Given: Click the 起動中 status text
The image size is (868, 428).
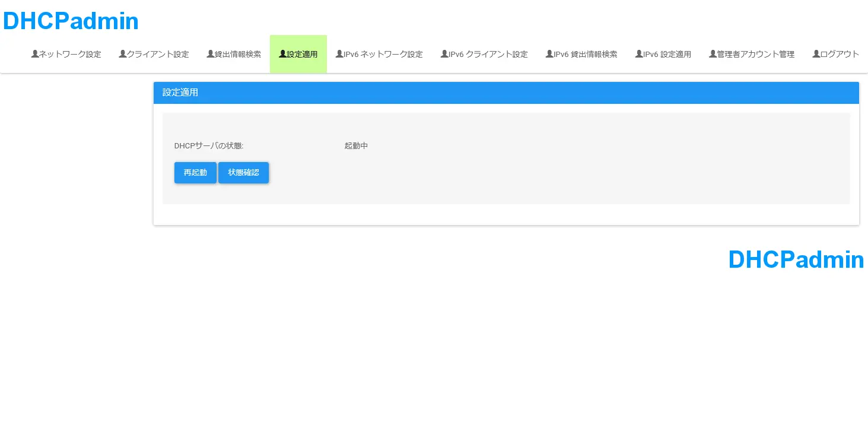Looking at the screenshot, I should pyautogui.click(x=356, y=145).
